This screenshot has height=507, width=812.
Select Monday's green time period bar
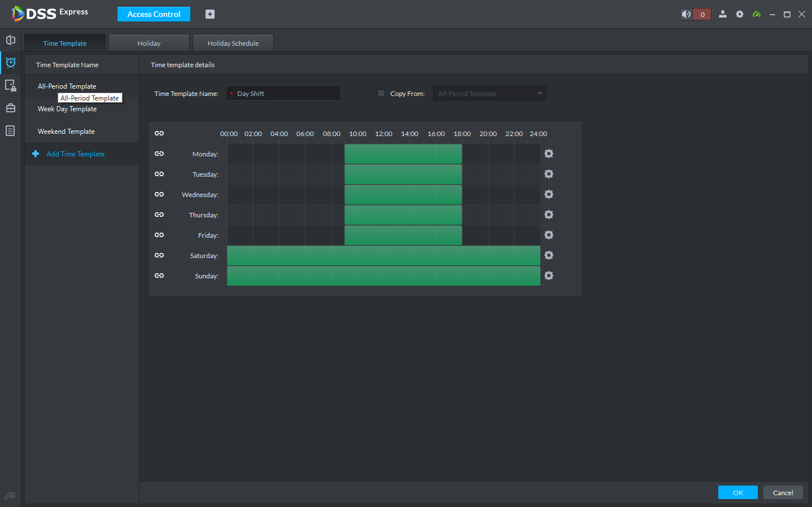click(x=403, y=154)
